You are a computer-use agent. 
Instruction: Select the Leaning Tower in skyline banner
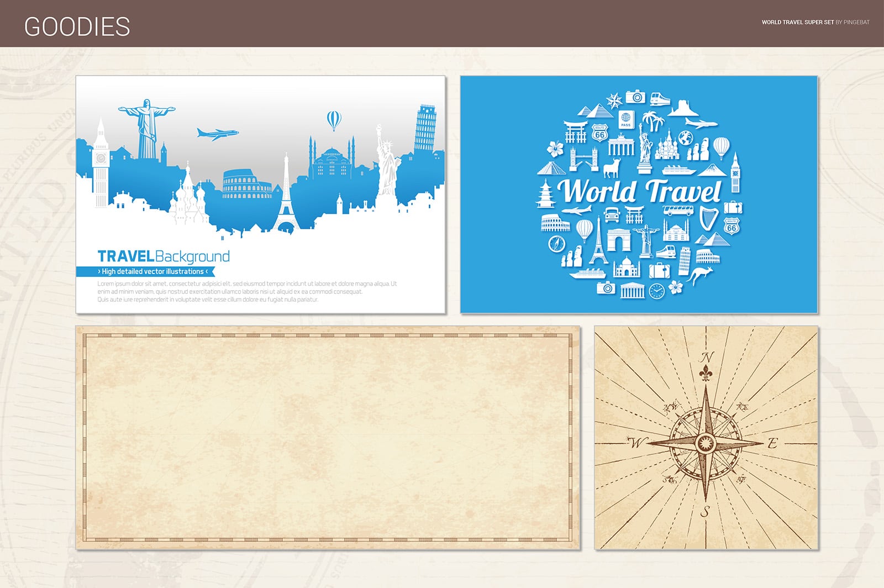pos(425,128)
